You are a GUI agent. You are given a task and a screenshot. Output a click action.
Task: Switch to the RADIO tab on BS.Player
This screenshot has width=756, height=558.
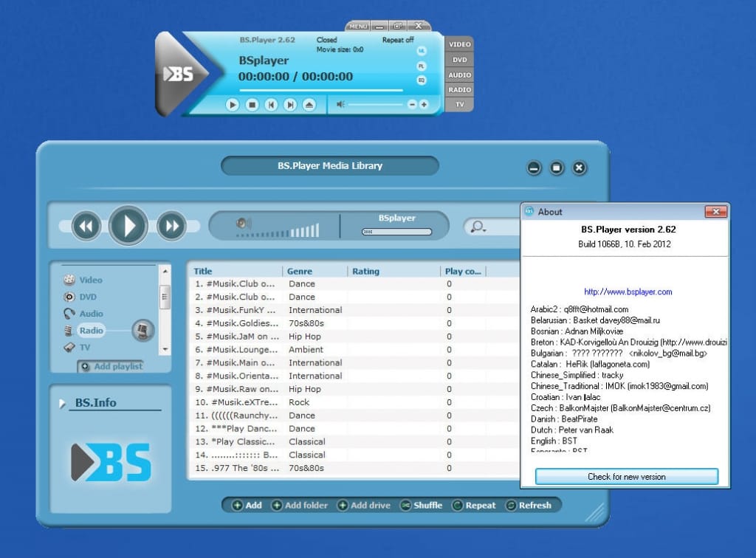[459, 89]
